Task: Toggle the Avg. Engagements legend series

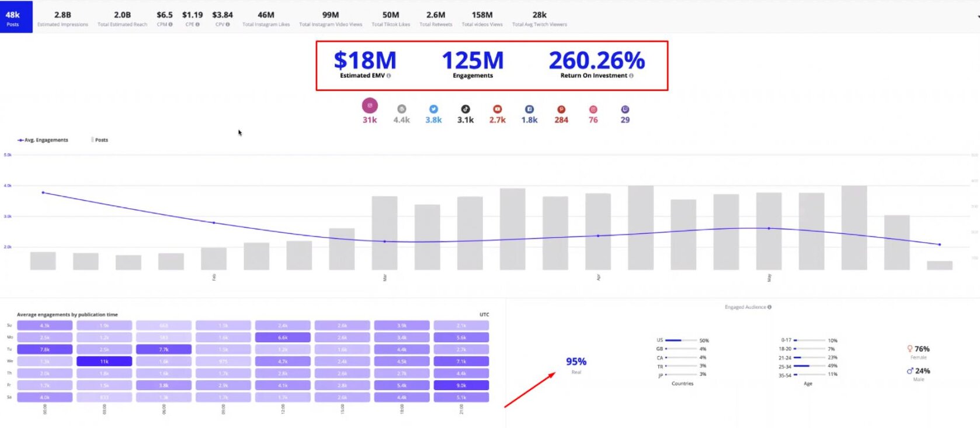Action: pyautogui.click(x=43, y=140)
